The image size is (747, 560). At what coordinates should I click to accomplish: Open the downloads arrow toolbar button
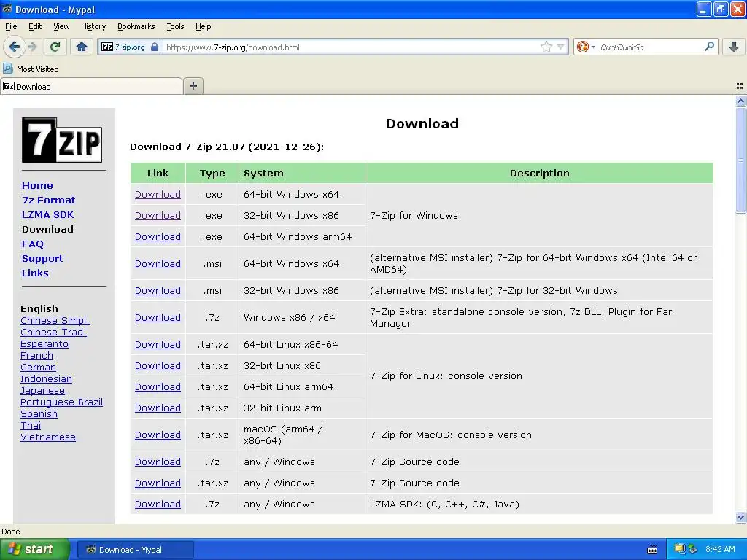734,47
